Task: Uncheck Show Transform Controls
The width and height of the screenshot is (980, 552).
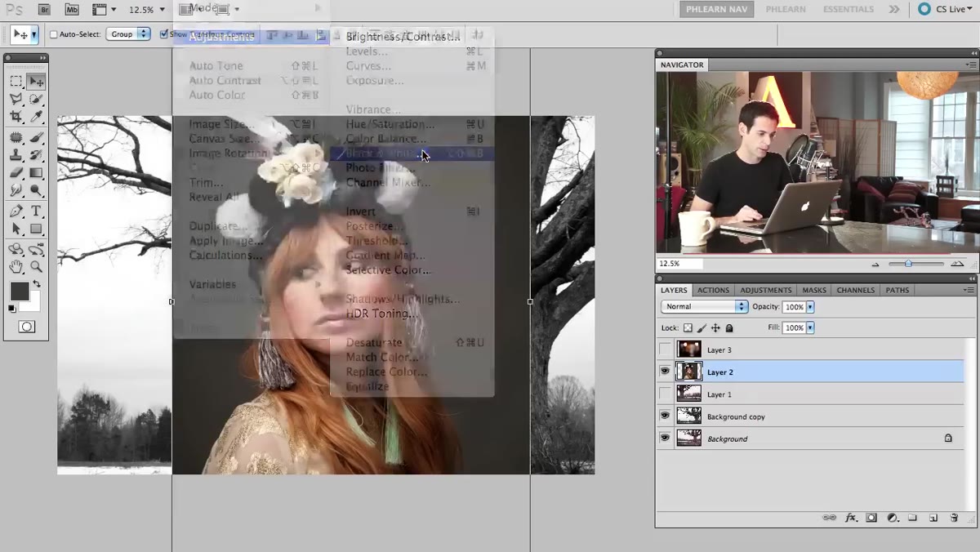Action: 164,34
